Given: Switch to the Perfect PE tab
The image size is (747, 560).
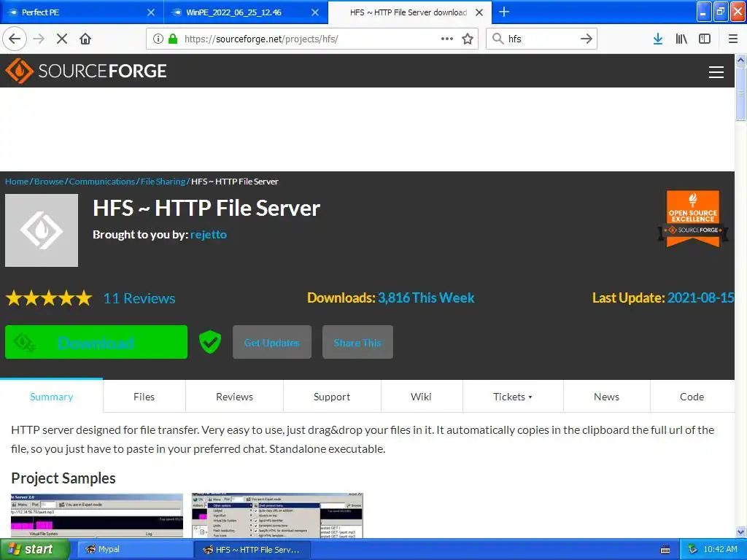Looking at the screenshot, I should pyautogui.click(x=82, y=12).
